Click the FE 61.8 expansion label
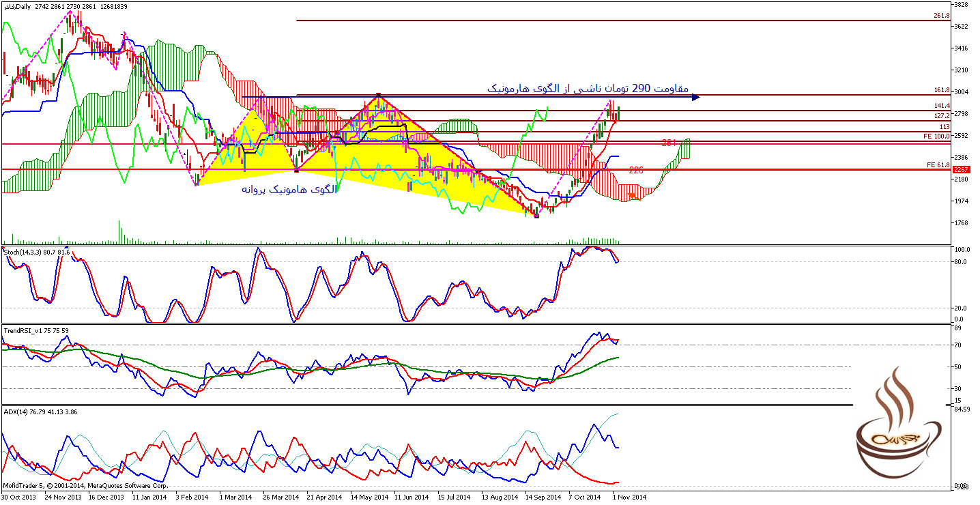 click(938, 165)
